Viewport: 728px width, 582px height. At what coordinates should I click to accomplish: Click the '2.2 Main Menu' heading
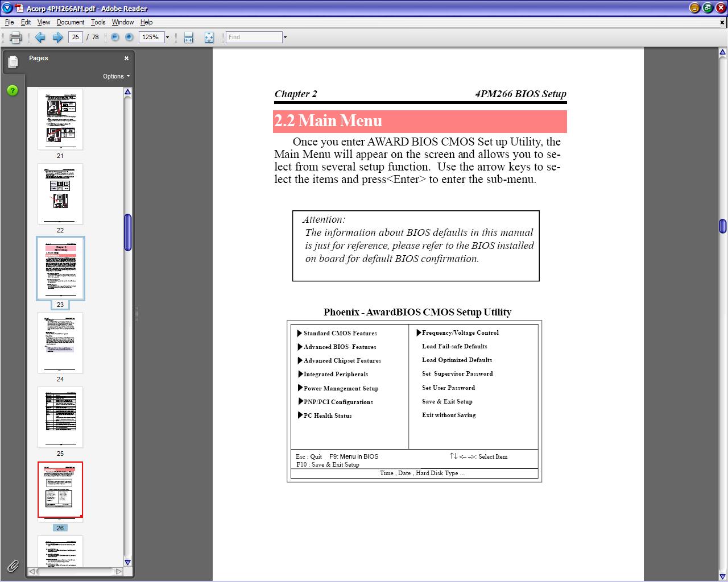tap(328, 120)
